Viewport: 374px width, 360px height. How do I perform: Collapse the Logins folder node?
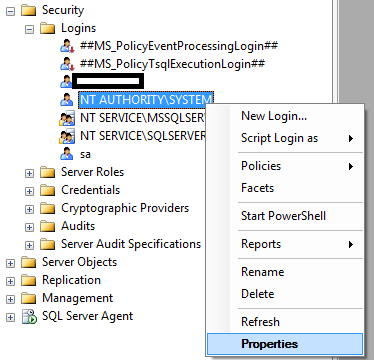pos(29,29)
